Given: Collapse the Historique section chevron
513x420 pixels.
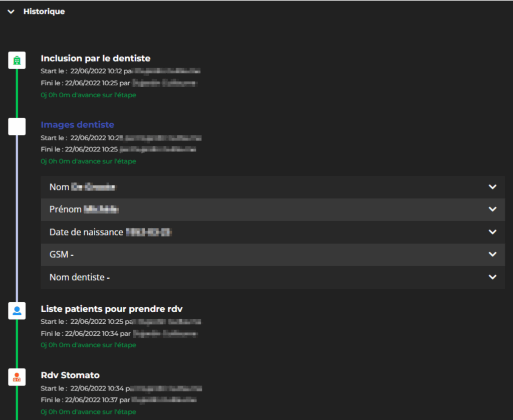Looking at the screenshot, I should (x=11, y=12).
